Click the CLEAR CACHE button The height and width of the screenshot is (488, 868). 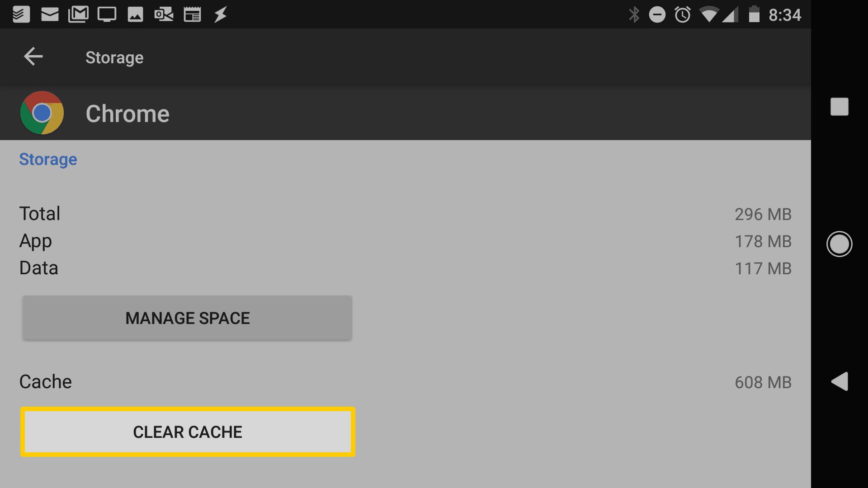click(x=187, y=432)
